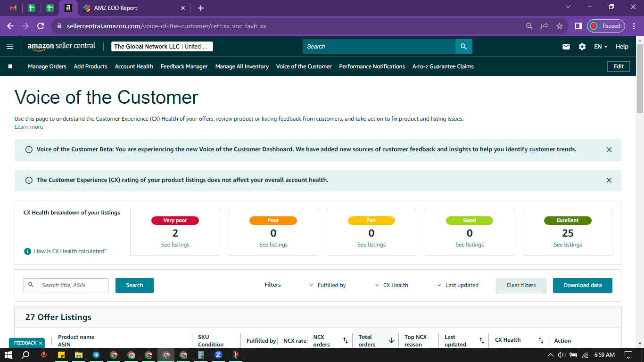Image resolution: width=644 pixels, height=362 pixels.
Task: Open Manage All Inventory menu item
Action: click(x=242, y=66)
